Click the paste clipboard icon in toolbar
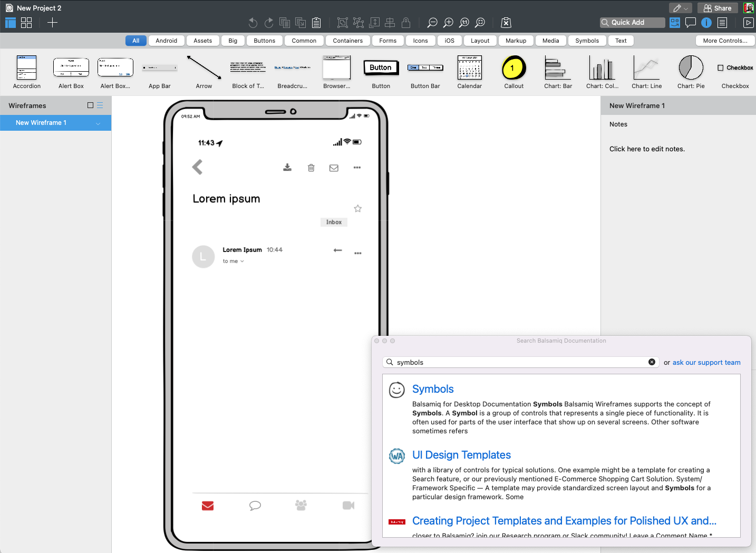 (316, 23)
